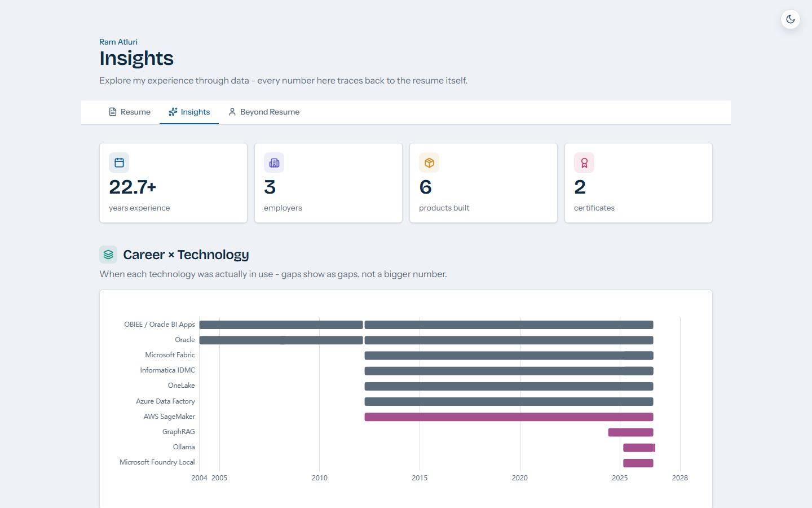
Task: Click the Microsoft Foundry Local chart bar
Action: (638, 463)
